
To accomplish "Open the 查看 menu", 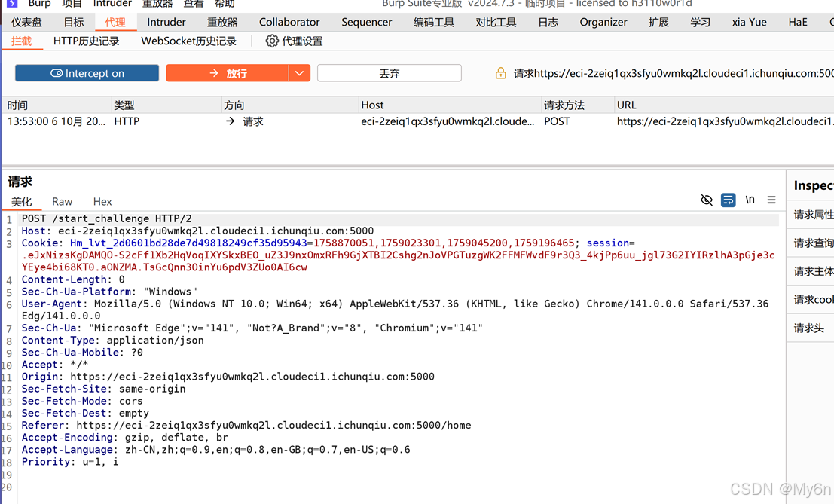I will (x=193, y=3).
